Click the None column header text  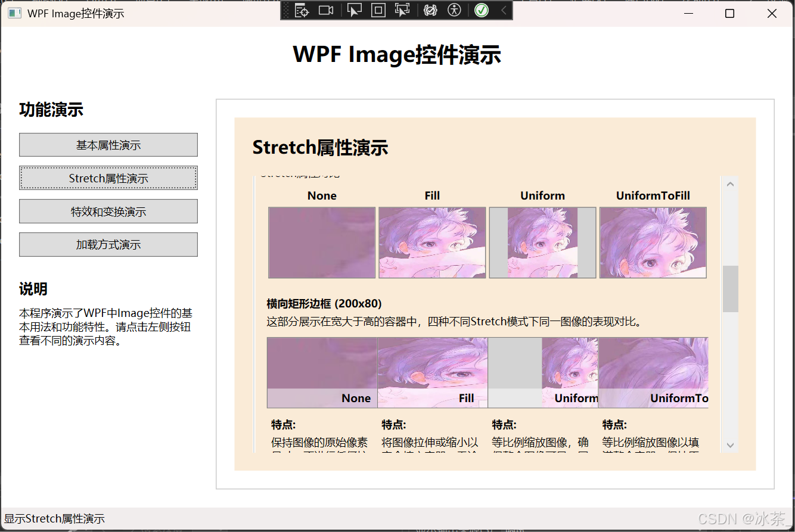coord(322,195)
